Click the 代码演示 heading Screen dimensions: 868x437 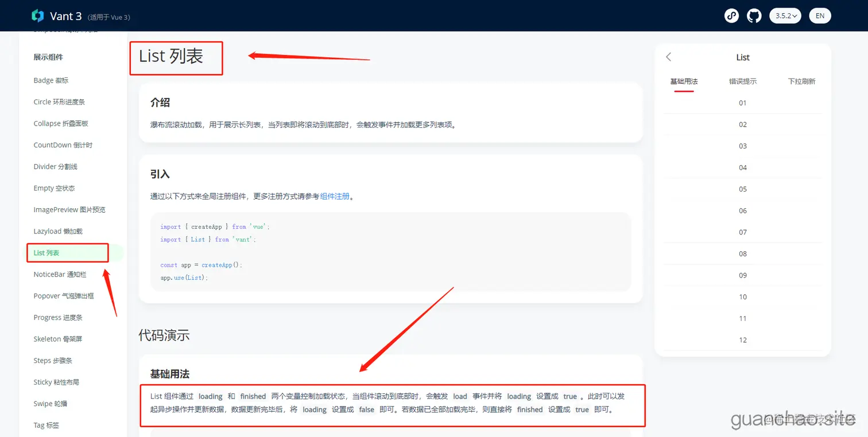164,335
